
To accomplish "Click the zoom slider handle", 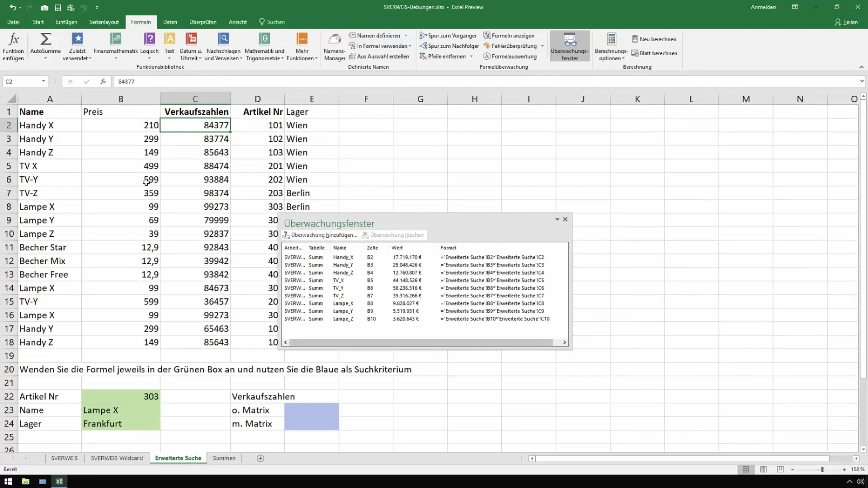I will (x=822, y=469).
